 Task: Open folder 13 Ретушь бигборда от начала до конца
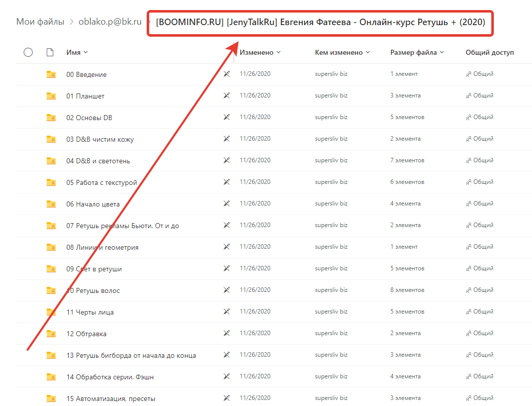pos(131,355)
